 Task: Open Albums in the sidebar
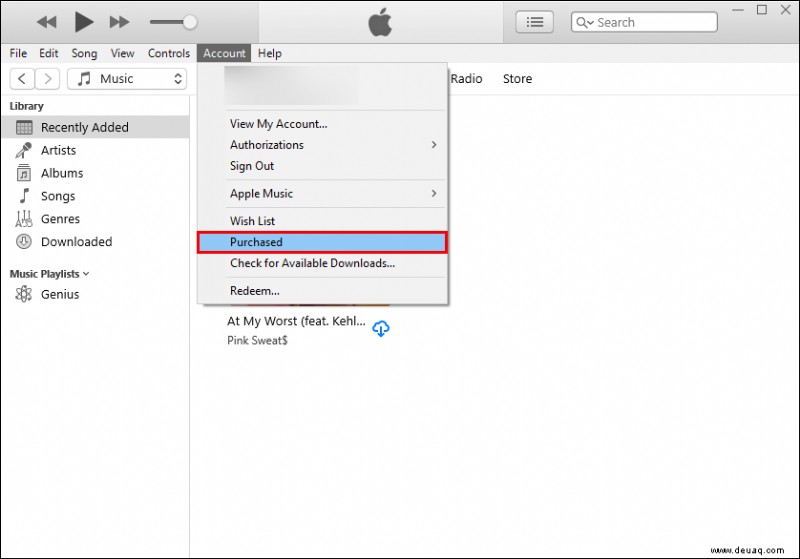[95, 173]
